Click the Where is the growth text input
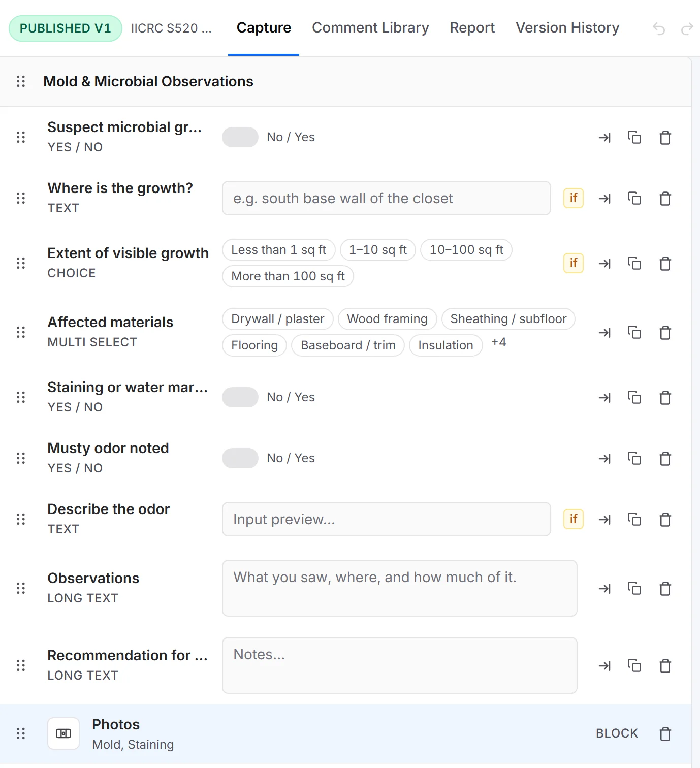The height and width of the screenshot is (768, 700). tap(387, 198)
